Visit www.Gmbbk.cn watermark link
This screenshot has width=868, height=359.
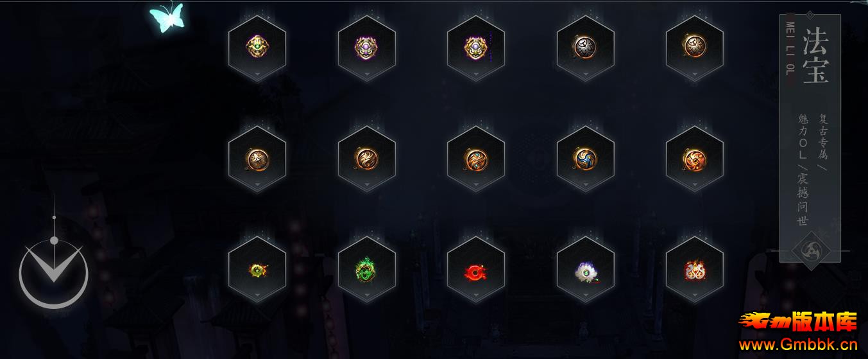click(x=798, y=345)
